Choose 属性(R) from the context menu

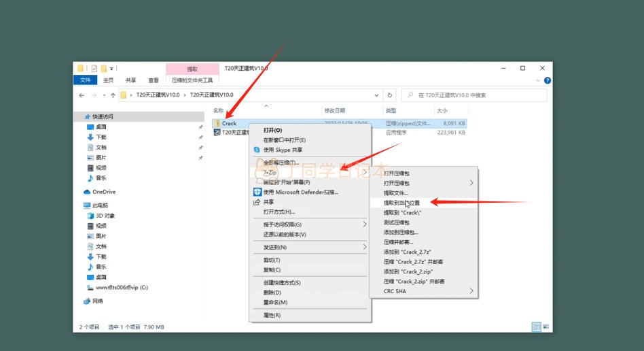[272, 315]
